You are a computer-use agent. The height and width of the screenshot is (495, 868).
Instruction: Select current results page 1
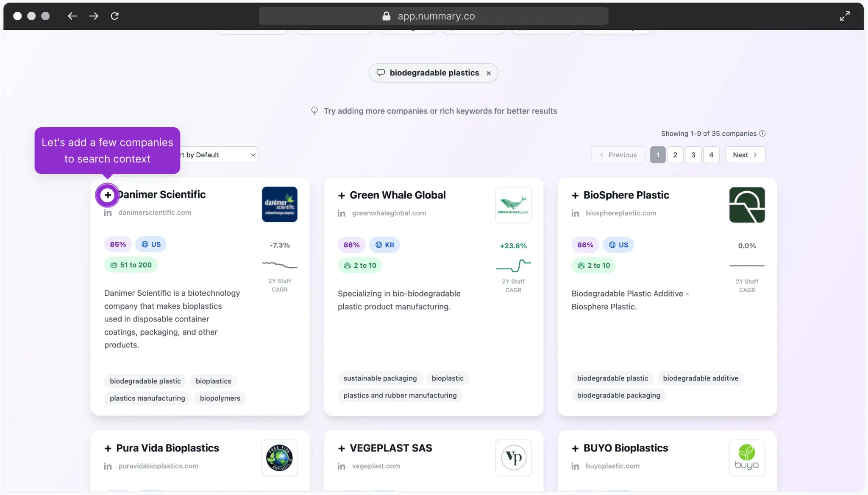(x=658, y=155)
